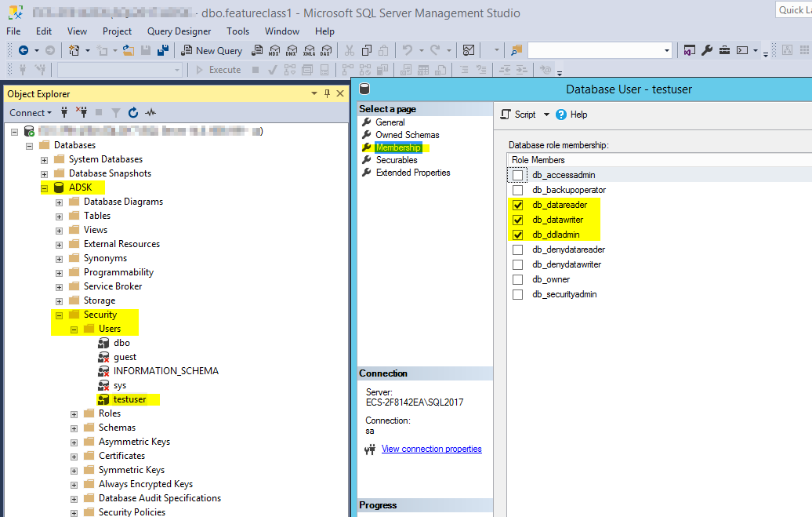Select the Owned Schemas page
The height and width of the screenshot is (517, 812).
(x=407, y=135)
